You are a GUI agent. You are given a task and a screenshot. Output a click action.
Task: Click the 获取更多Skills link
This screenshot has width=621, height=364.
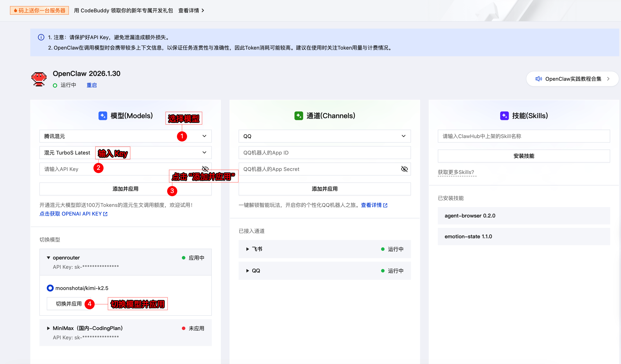click(457, 172)
